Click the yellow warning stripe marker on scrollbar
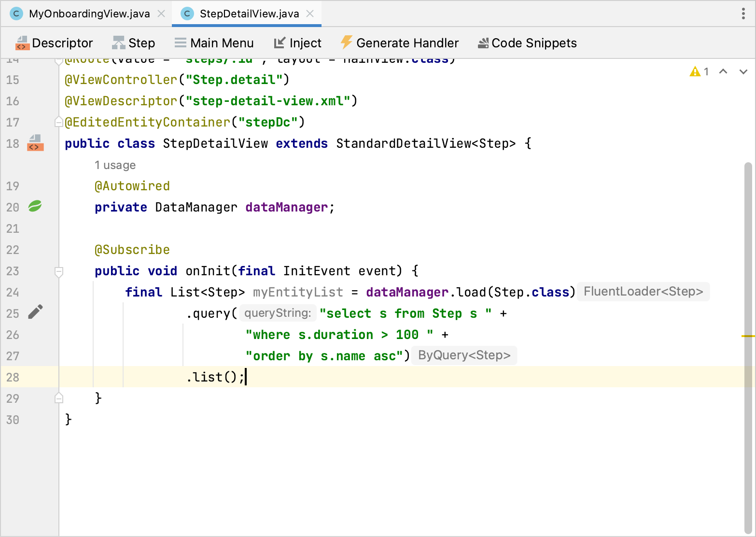 748,336
